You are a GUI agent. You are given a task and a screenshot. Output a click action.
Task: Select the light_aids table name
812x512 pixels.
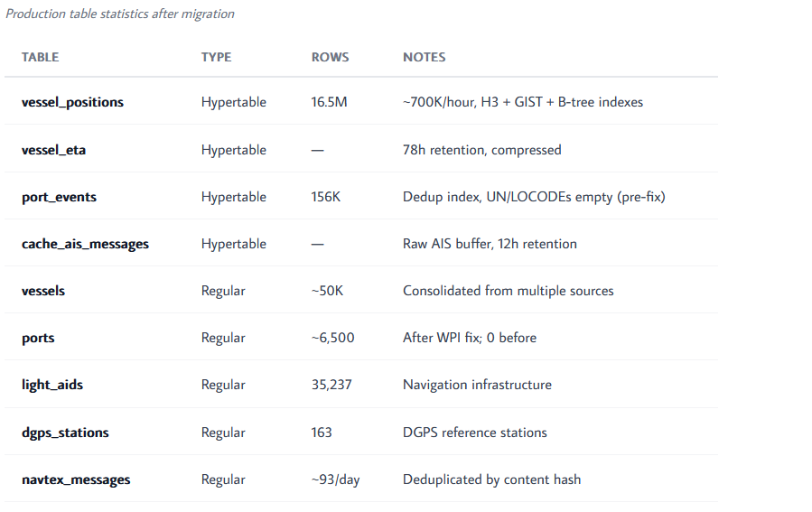(x=52, y=385)
